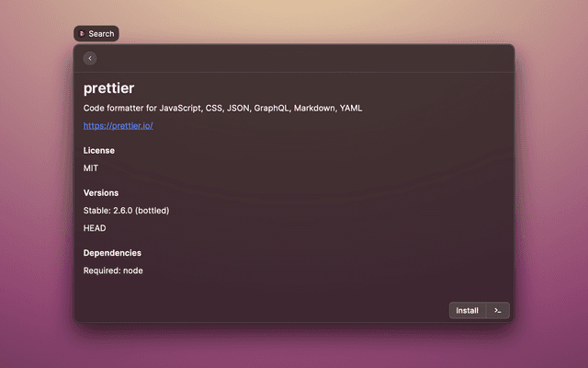Click the back chevron button
Viewport: 588px width, 368px height.
pos(90,58)
